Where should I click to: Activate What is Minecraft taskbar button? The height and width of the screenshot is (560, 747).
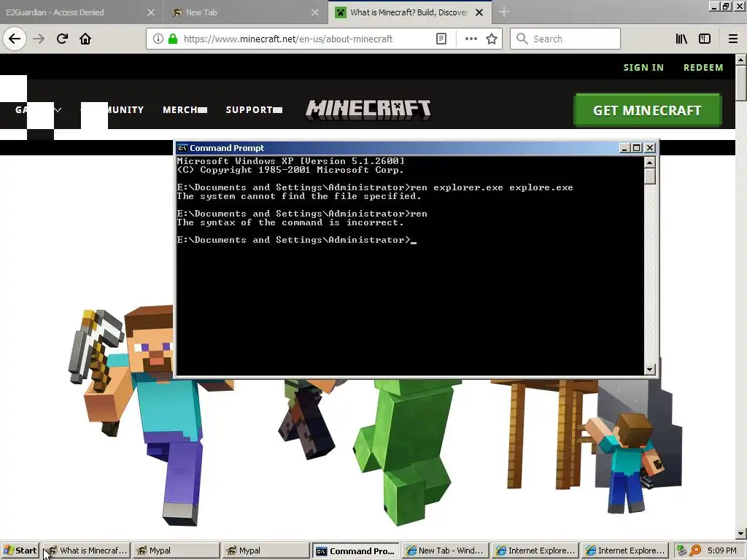pos(86,551)
